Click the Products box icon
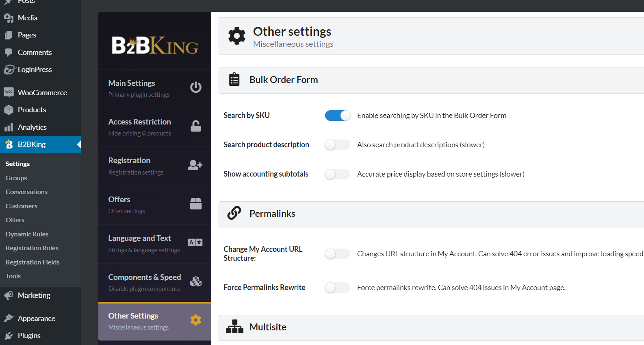This screenshot has height=345, width=644. [9, 110]
